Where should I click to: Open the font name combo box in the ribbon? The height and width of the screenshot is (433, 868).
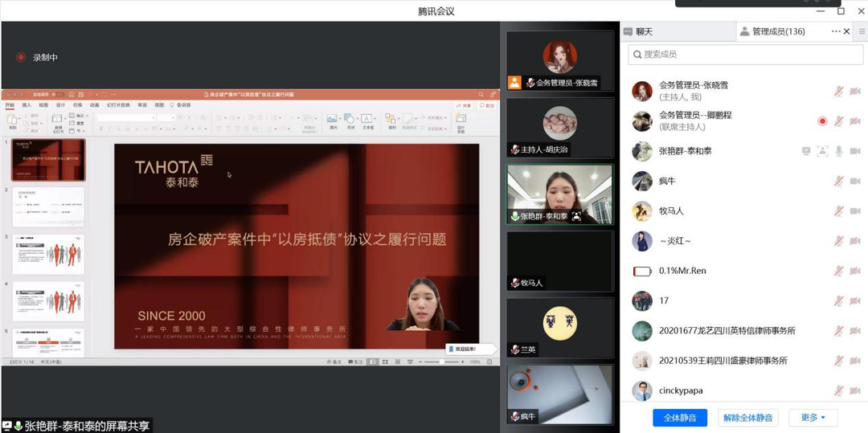tap(126, 118)
